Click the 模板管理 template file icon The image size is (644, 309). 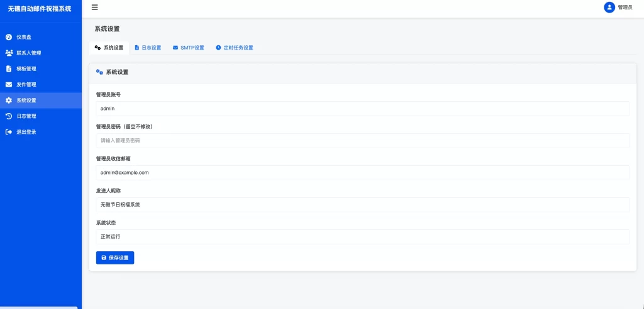(x=9, y=68)
